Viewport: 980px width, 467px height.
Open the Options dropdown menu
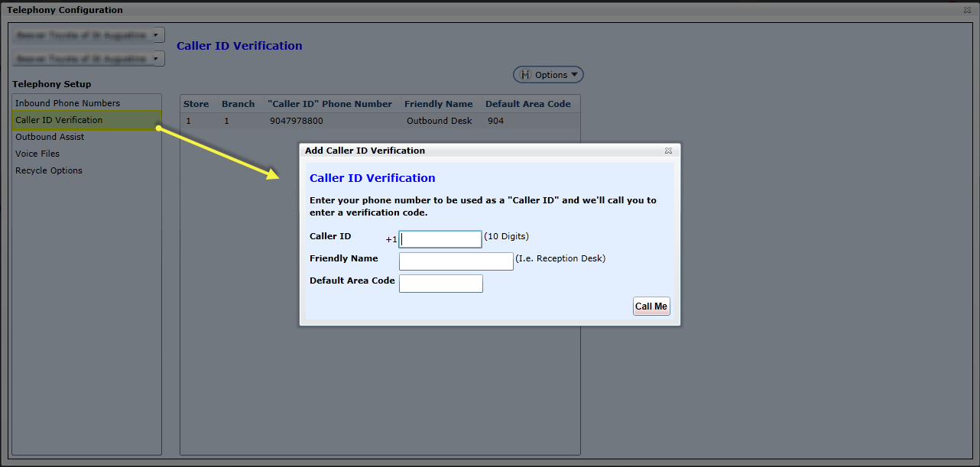pyautogui.click(x=548, y=75)
